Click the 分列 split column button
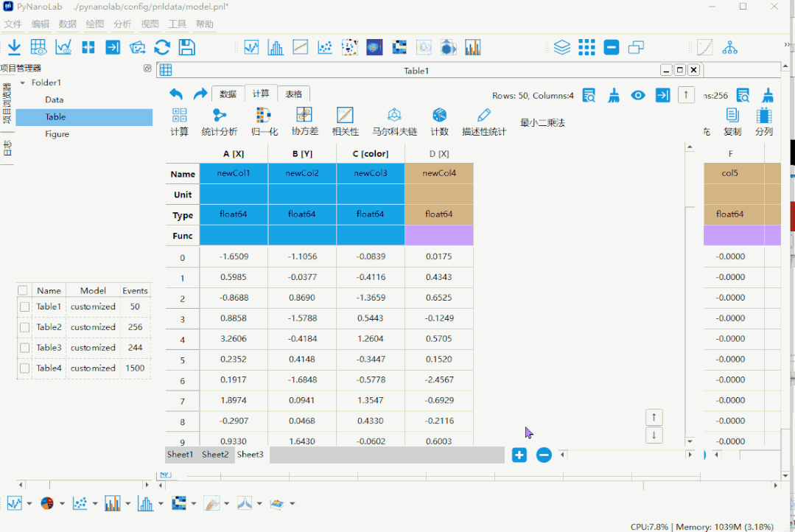Viewport: 795px width, 532px height. click(x=764, y=122)
